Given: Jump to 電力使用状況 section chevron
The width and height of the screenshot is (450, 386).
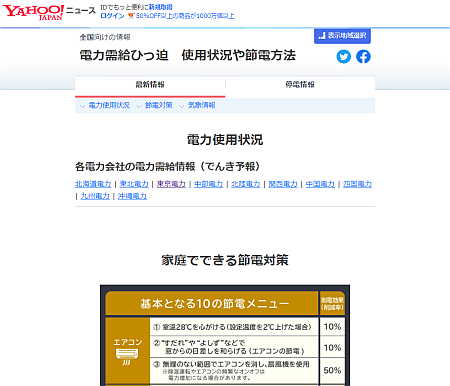Looking at the screenshot, I should [82, 106].
